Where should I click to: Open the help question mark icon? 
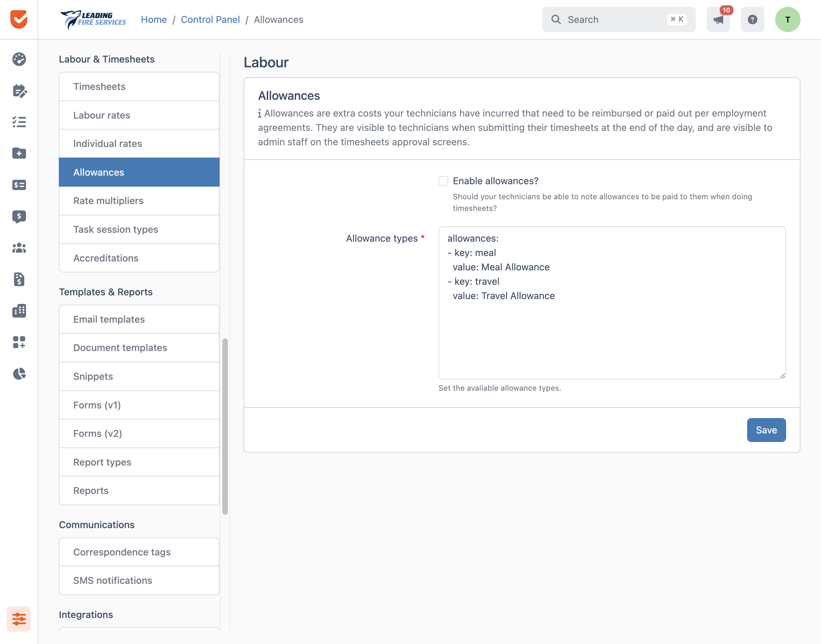752,19
